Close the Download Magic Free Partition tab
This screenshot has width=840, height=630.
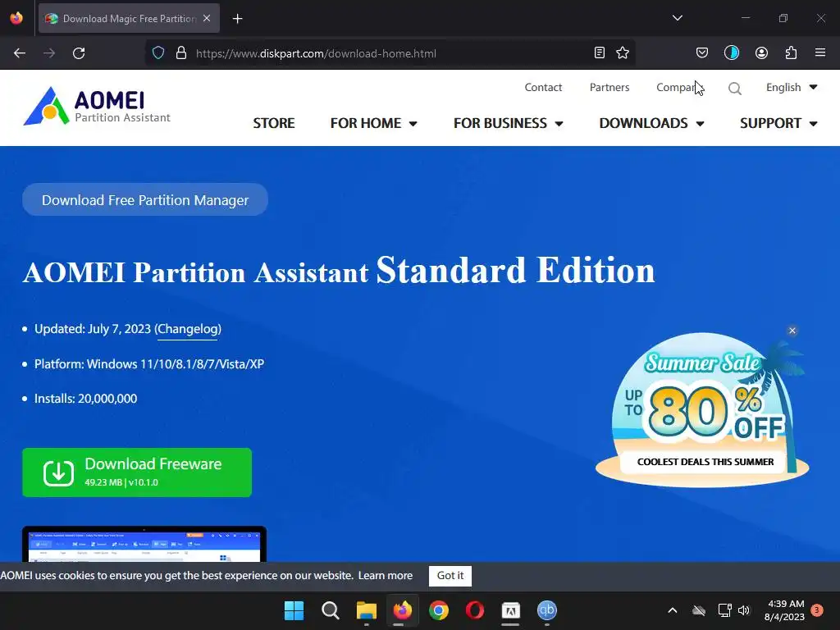coord(207,18)
